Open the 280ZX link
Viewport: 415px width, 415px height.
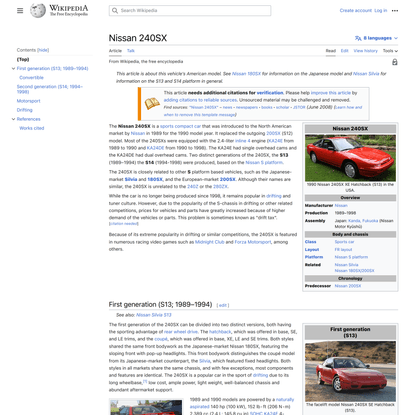point(220,187)
